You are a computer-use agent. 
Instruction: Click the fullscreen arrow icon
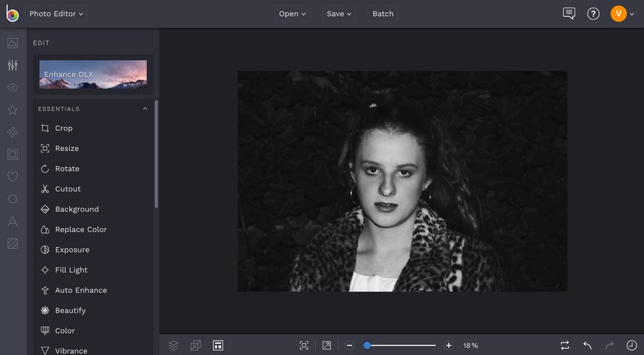327,345
